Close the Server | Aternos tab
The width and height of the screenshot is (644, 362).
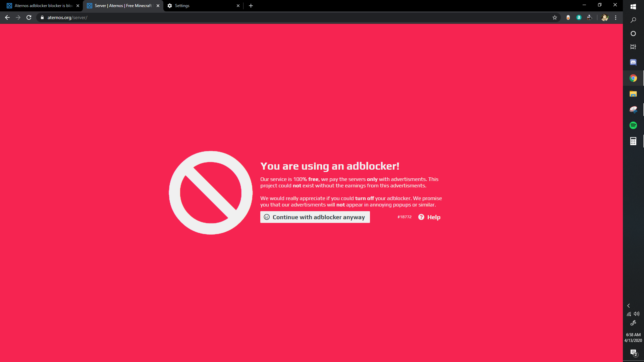tap(158, 6)
